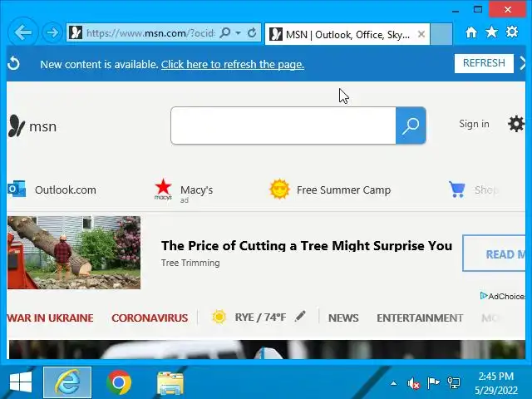Select the MSN | Outlook, Office tab
The image size is (532, 399).
pyautogui.click(x=347, y=34)
